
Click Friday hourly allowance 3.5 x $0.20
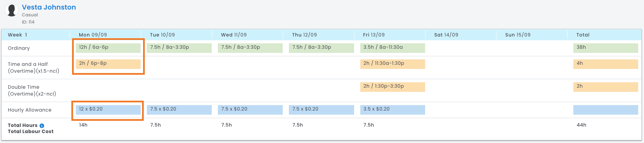pyautogui.click(x=392, y=110)
